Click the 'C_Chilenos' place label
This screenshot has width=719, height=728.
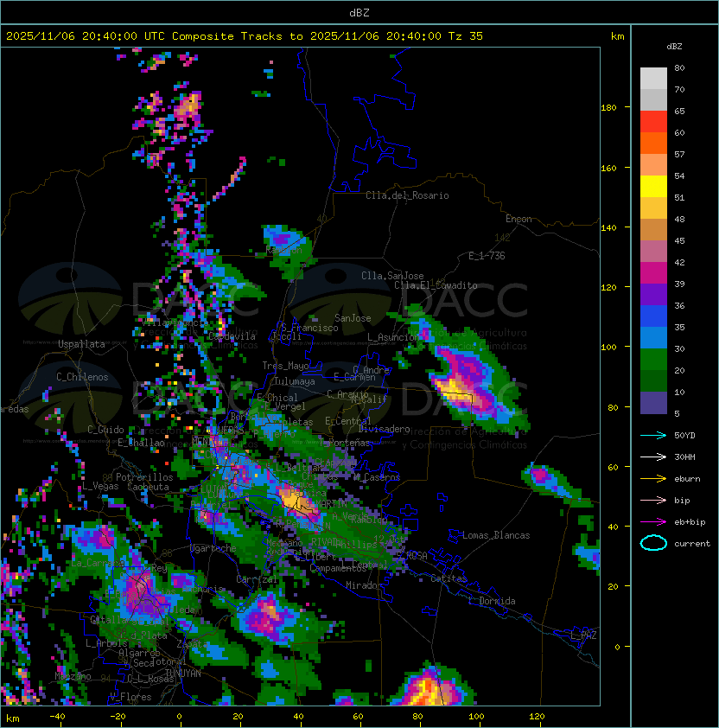[x=82, y=377]
